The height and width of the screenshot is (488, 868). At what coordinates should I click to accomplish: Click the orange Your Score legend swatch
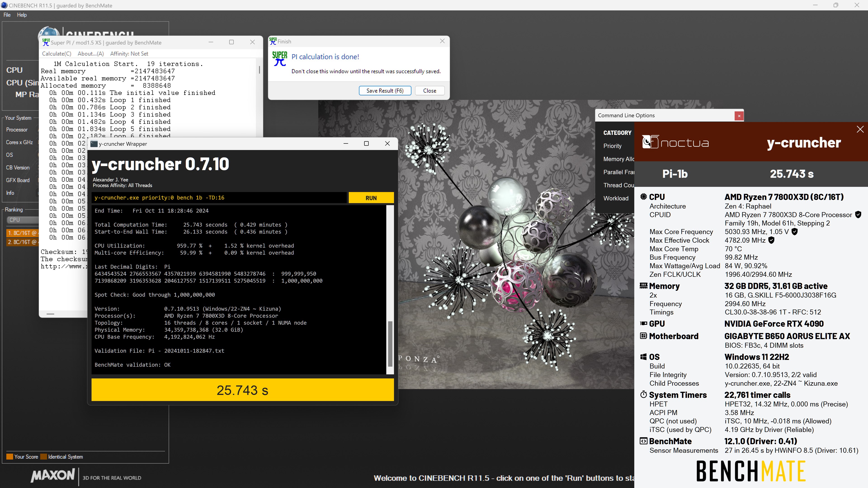[10, 457]
